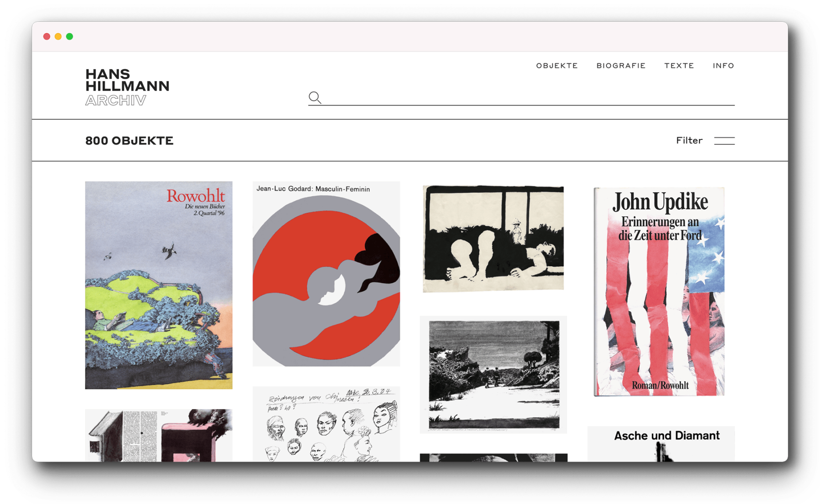Open the BIOGRAFIE page
Image resolution: width=820 pixels, height=504 pixels.
tap(621, 66)
